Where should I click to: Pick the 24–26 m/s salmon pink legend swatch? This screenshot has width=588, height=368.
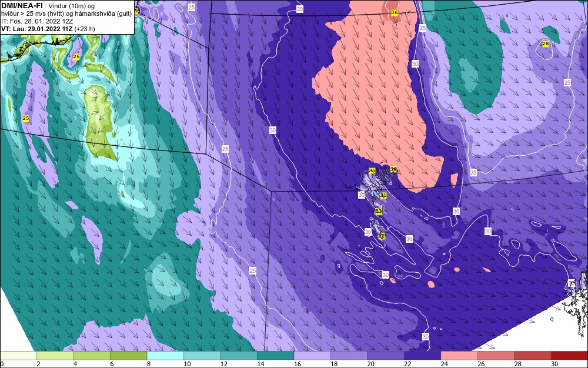459,356
